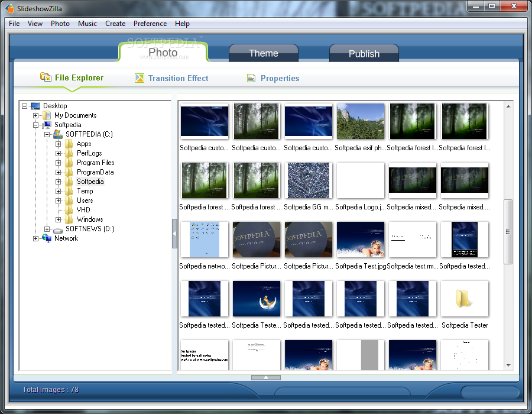Collapse the folder tree with splitter arrow

(x=174, y=234)
